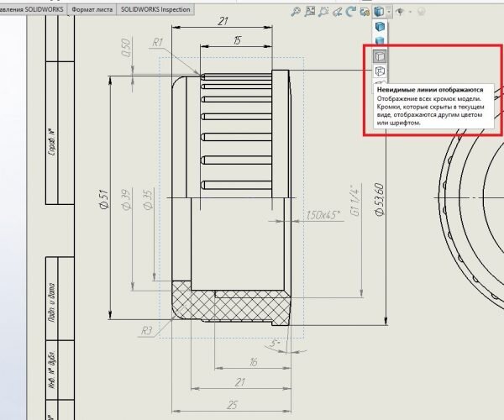
Task: Select the bottom 21 dimension
Action: point(240,382)
